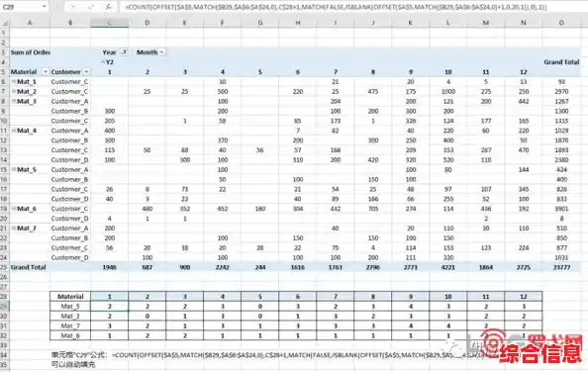588x372 pixels.
Task: Select cell Mat_5 in the lower table
Action: 70,306
